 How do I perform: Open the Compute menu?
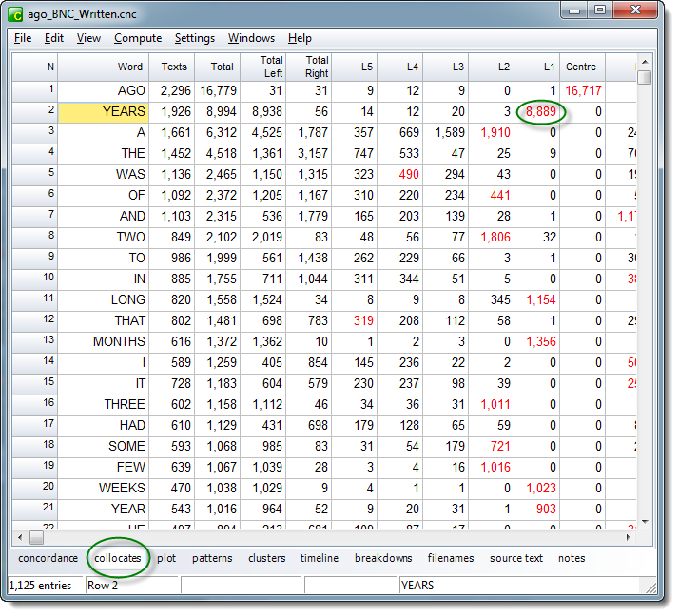(x=137, y=38)
